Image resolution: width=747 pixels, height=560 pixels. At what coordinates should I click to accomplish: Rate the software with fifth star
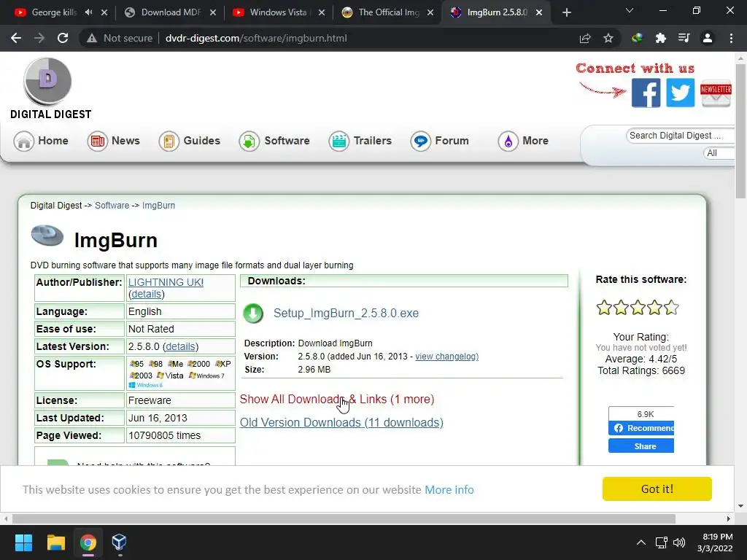pyautogui.click(x=671, y=308)
